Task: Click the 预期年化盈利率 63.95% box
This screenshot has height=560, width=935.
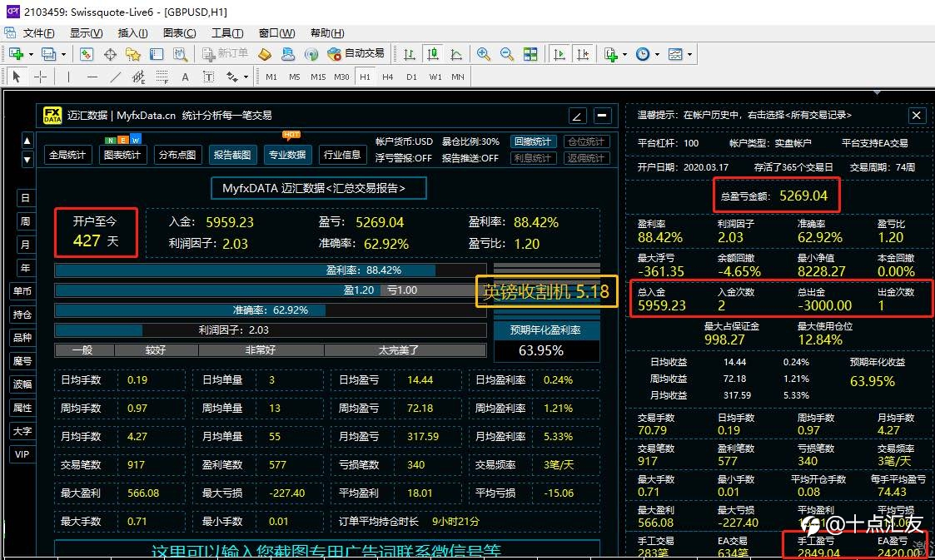Action: tap(546, 341)
